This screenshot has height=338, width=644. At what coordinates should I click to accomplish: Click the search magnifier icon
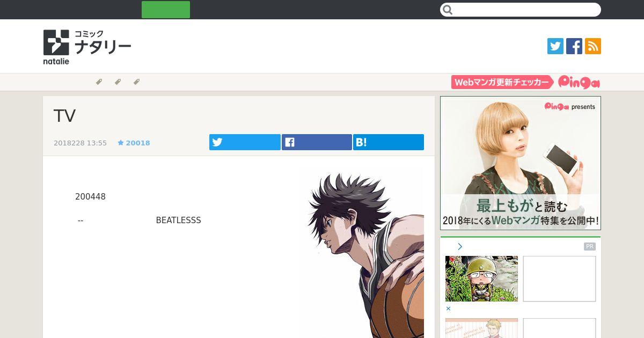click(448, 10)
